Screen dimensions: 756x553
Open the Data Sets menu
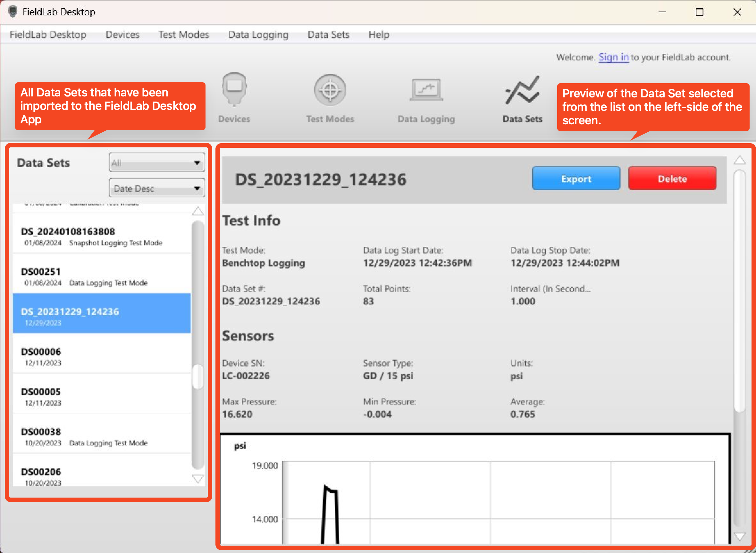(329, 35)
